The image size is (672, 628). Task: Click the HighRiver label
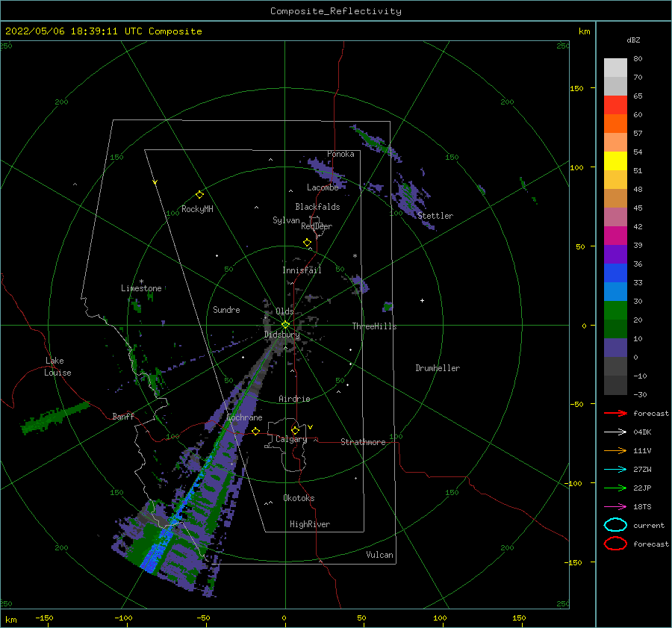(310, 524)
